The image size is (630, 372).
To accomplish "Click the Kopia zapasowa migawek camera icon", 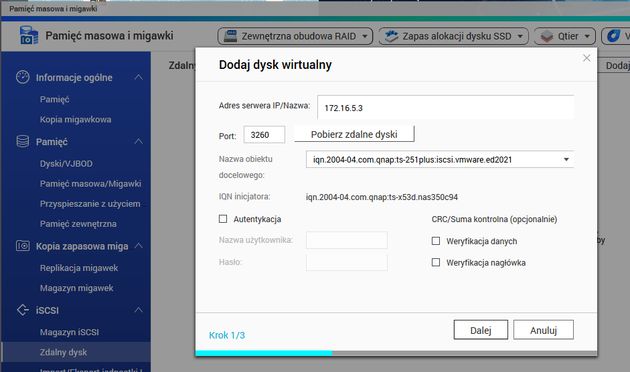I will click(x=22, y=246).
